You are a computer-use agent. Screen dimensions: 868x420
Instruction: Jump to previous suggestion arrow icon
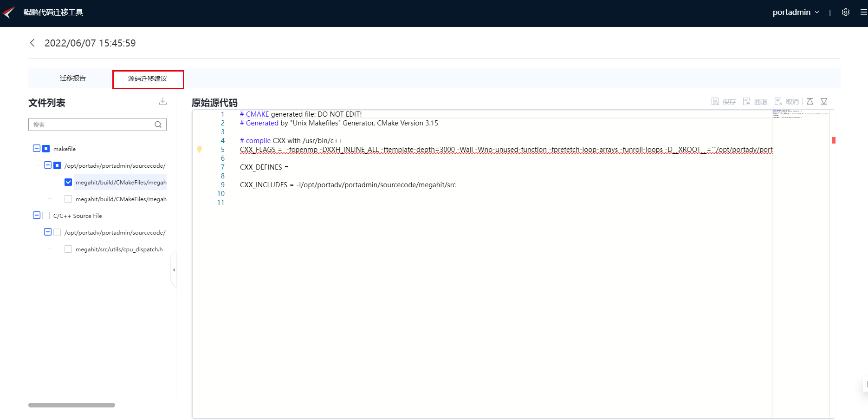[810, 101]
